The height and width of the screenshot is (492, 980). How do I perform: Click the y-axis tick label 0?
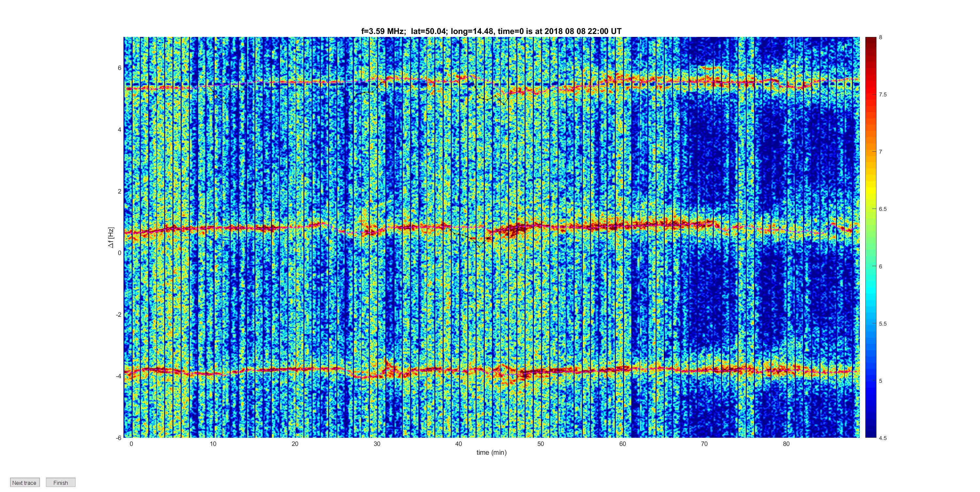tap(120, 253)
